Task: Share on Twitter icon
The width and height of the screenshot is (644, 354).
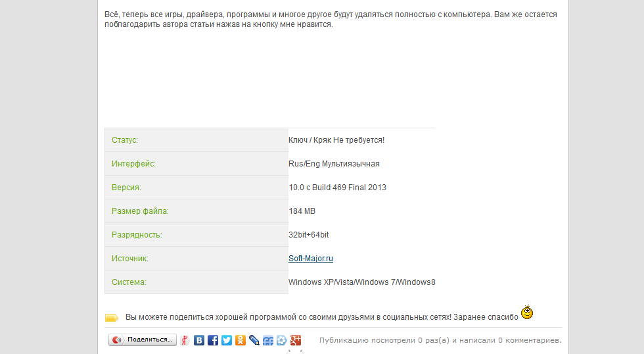Action: click(x=227, y=340)
